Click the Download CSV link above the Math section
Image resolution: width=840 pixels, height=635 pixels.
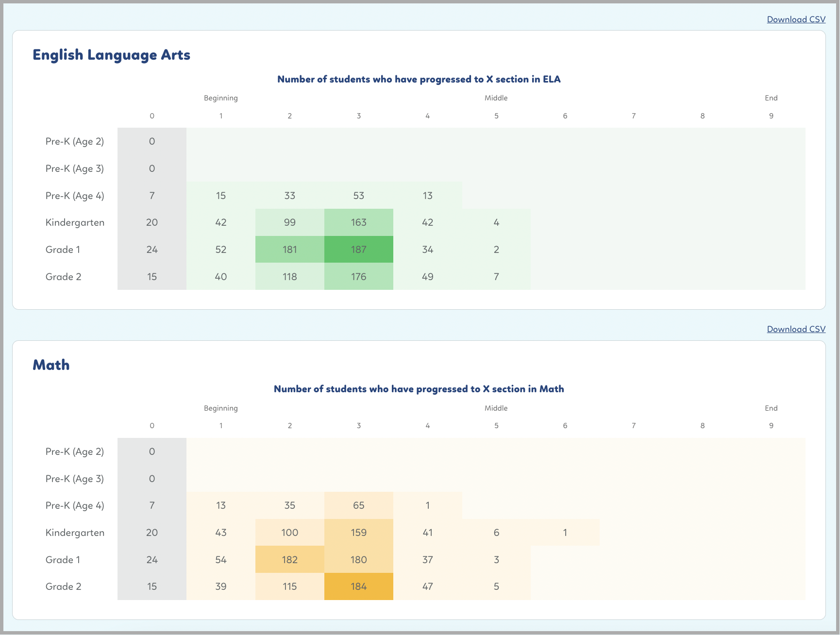pyautogui.click(x=795, y=329)
